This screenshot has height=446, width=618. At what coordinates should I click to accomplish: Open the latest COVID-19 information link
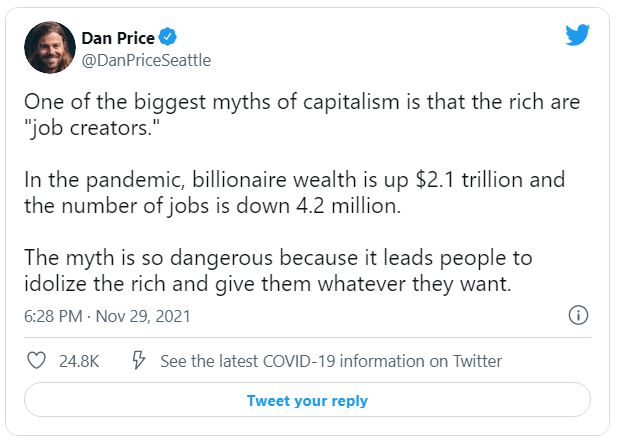(331, 361)
